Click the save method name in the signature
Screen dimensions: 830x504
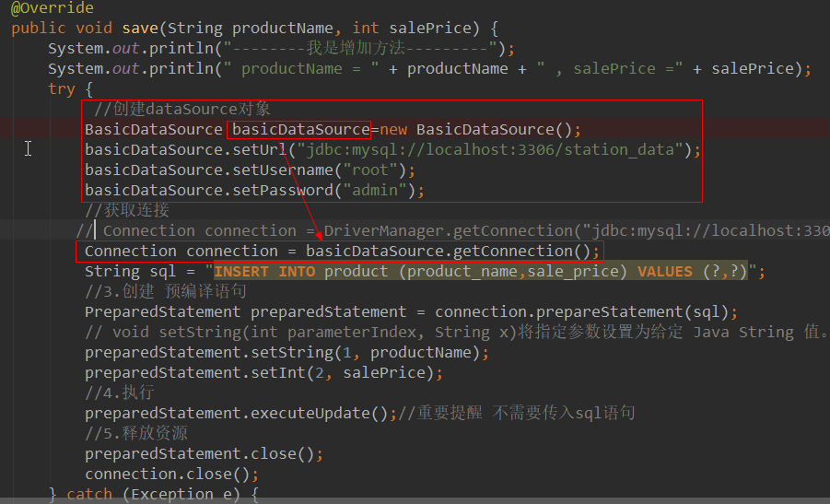[x=140, y=28]
